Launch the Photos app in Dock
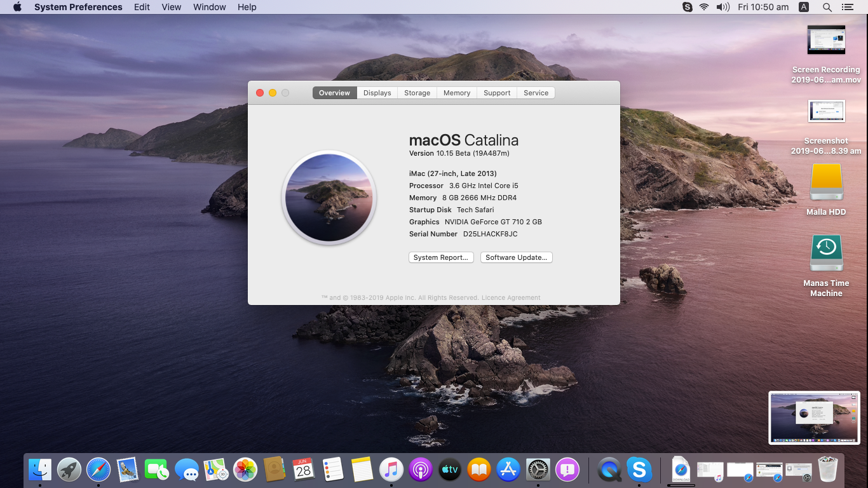The image size is (868, 488). point(245,470)
